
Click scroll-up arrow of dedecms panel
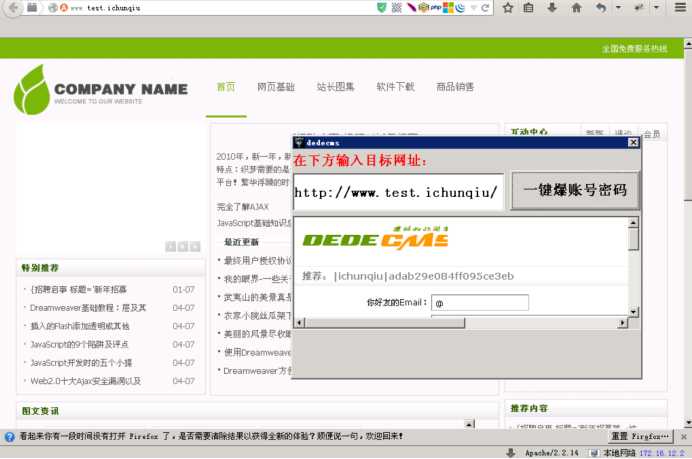pos(633,222)
